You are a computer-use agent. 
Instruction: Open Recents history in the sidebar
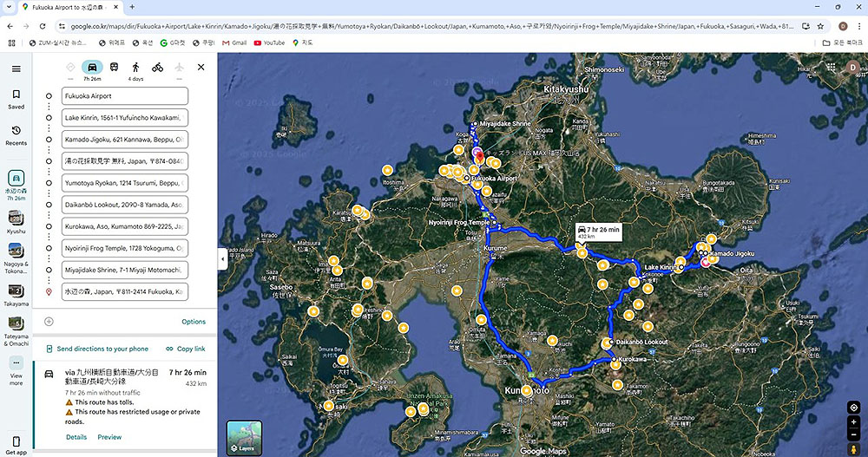[16, 134]
